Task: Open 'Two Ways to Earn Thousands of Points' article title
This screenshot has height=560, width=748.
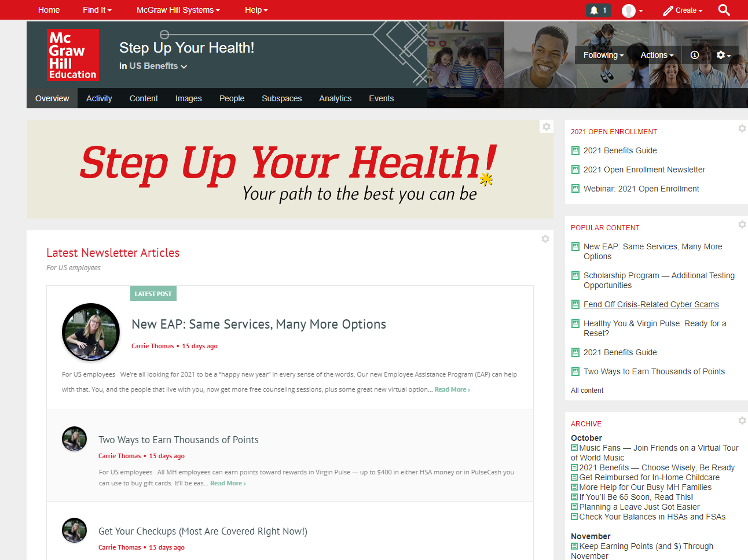Action: pyautogui.click(x=178, y=440)
